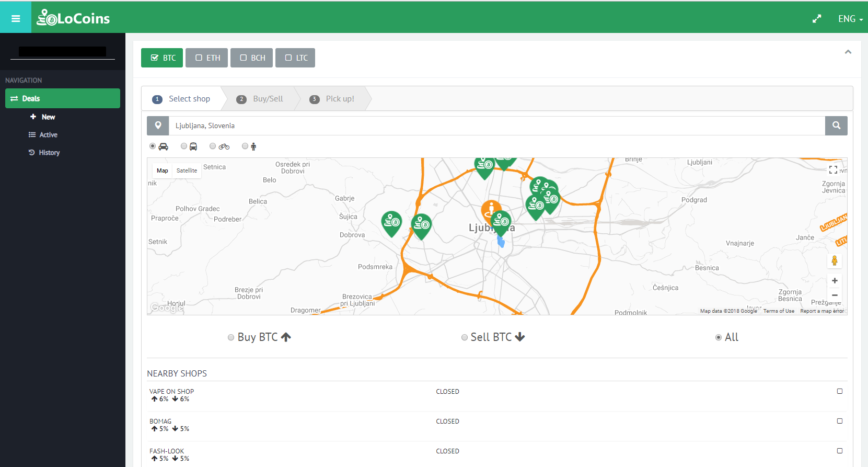Open the Select shop step tab

pyautogui.click(x=181, y=99)
